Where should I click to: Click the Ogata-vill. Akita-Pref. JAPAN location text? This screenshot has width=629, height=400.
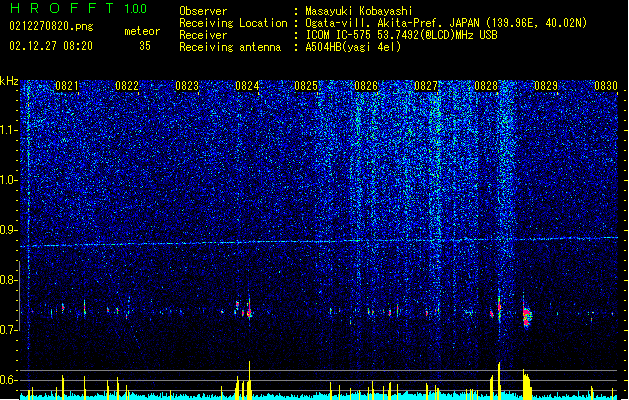point(446,23)
